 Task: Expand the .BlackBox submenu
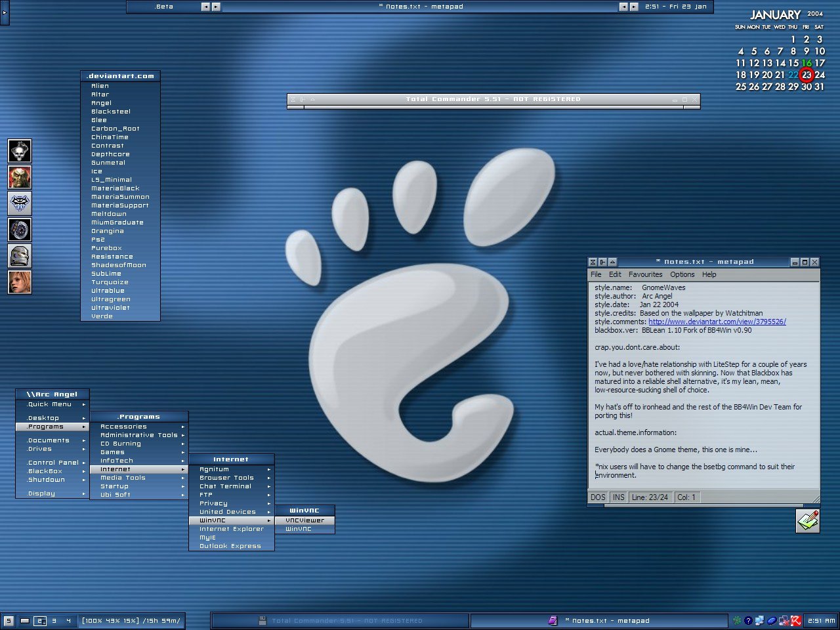tap(52, 471)
